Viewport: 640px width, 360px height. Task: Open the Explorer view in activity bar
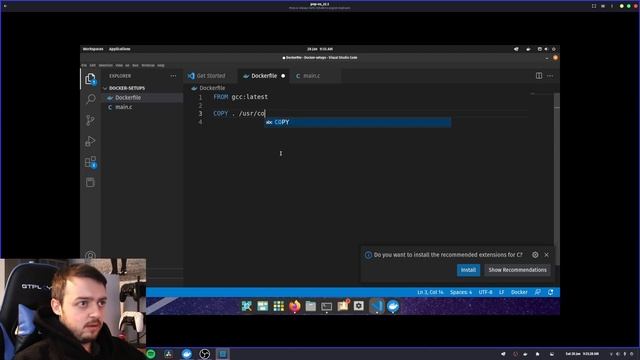pyautogui.click(x=90, y=78)
